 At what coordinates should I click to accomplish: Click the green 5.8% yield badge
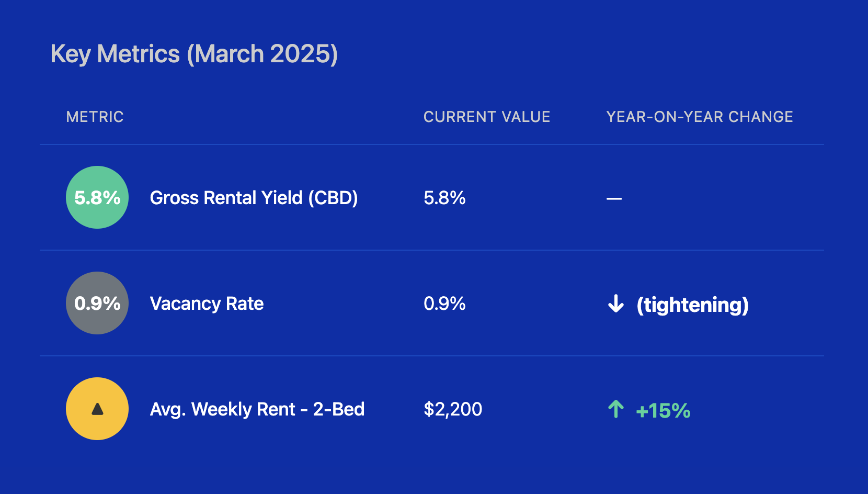97,197
